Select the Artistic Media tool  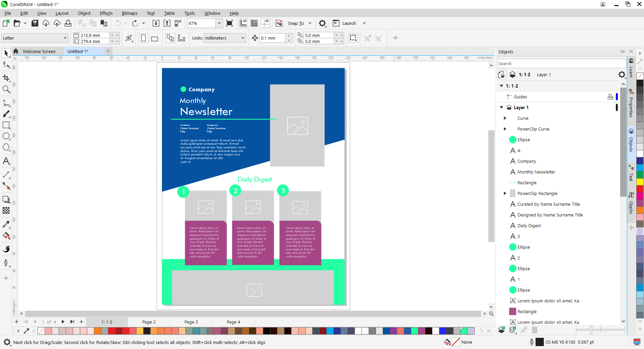coord(6,114)
